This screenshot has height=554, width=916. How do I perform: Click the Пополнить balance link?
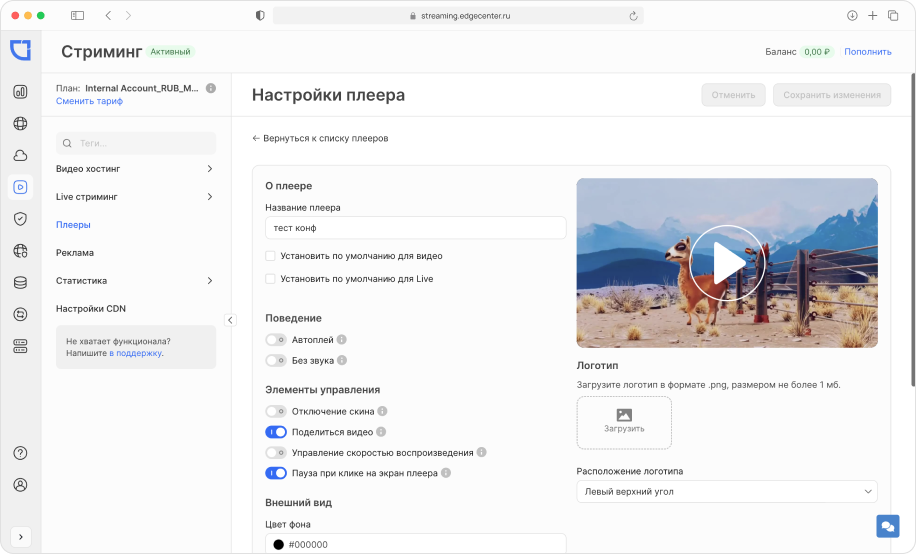tap(867, 52)
